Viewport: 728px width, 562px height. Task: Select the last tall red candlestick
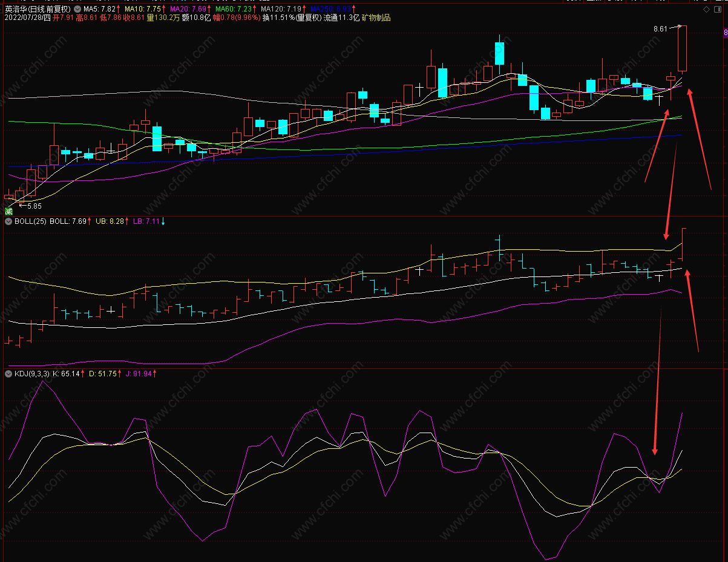(682, 48)
